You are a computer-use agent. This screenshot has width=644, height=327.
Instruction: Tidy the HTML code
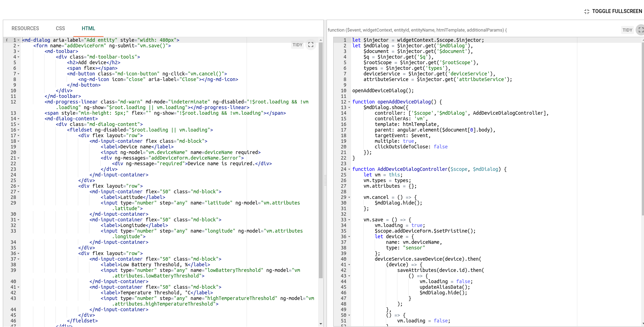297,45
